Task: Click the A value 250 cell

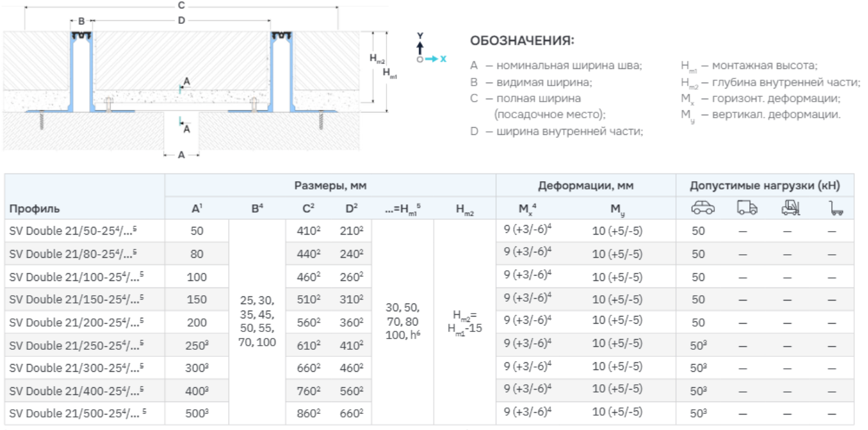Action: 197,345
